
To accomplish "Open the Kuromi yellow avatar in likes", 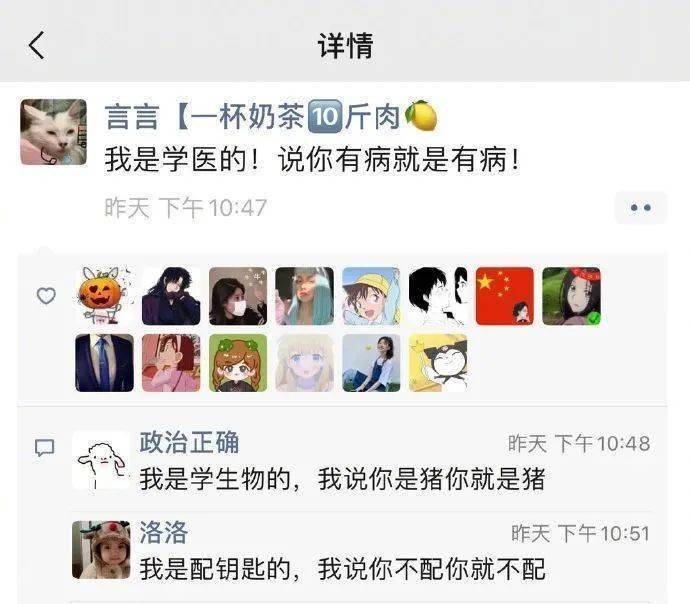I will tap(438, 362).
